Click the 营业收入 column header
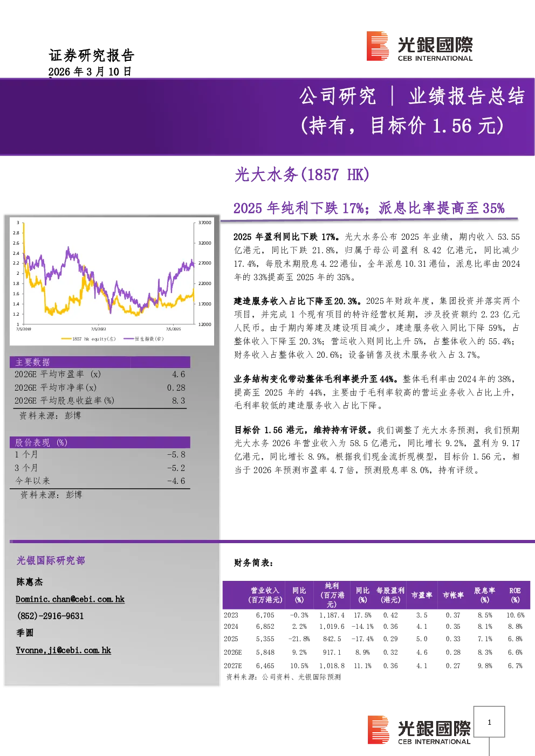Screen dimensions: 535x756 265,595
